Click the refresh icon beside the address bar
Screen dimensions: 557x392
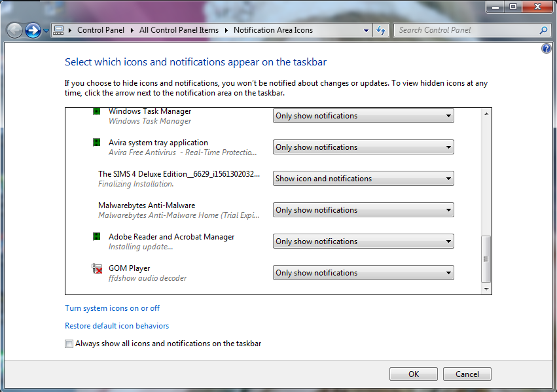coord(381,30)
